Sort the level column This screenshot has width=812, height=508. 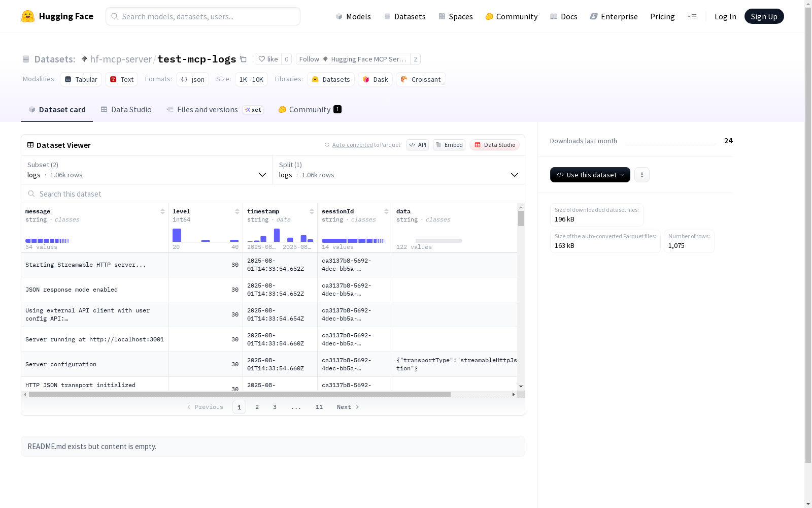pos(237,211)
